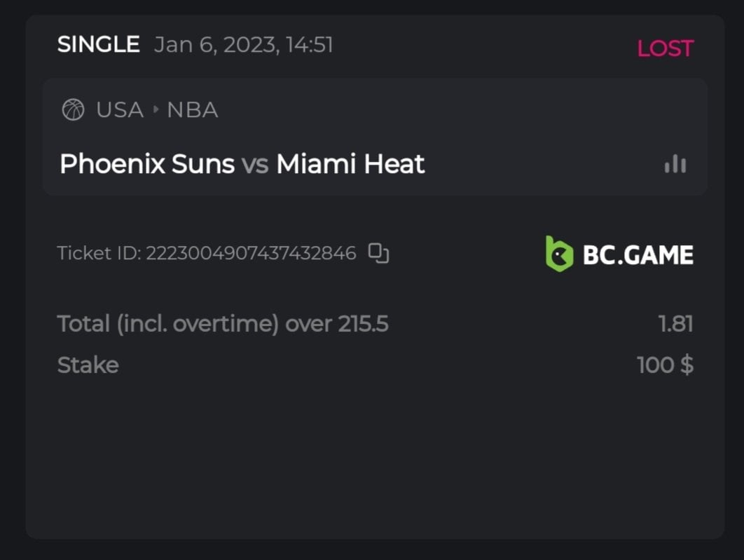Click the 'vs' text between teams

coord(255,164)
